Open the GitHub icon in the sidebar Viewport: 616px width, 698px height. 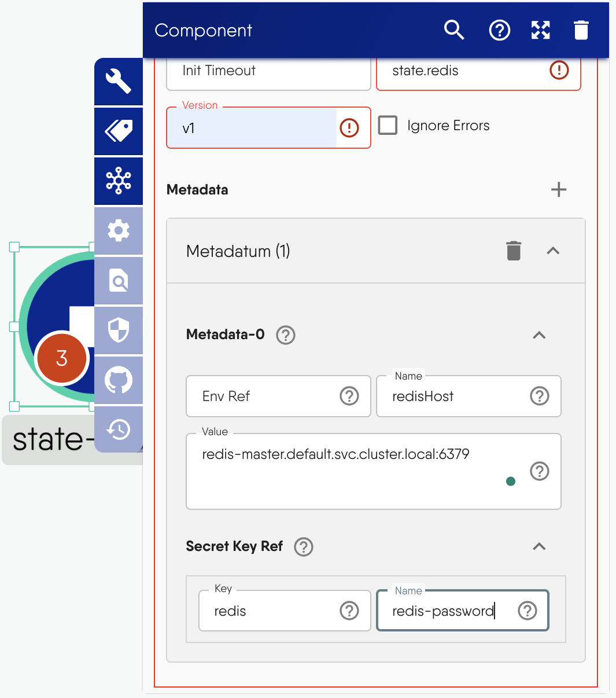(119, 380)
